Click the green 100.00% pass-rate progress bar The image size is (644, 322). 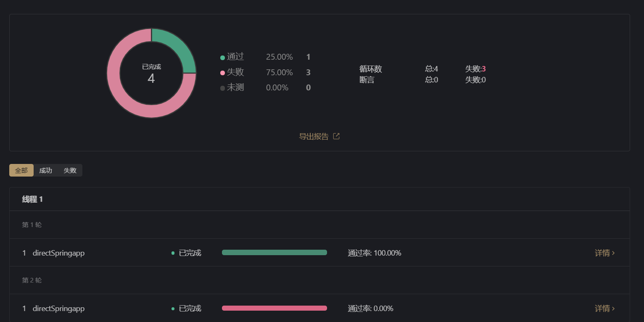274,253
